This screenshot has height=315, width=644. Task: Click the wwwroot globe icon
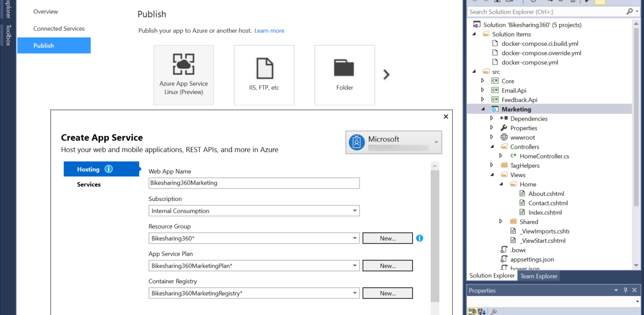(x=504, y=137)
